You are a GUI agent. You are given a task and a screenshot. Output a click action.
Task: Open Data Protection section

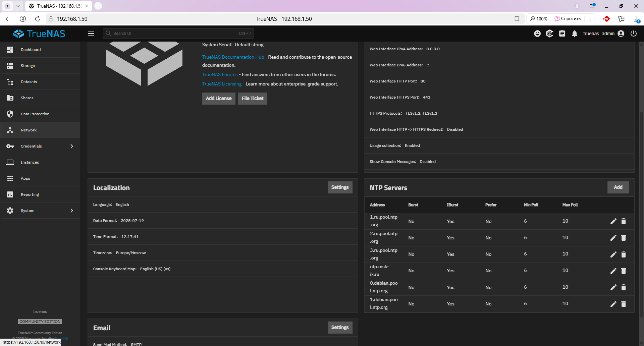click(40, 114)
